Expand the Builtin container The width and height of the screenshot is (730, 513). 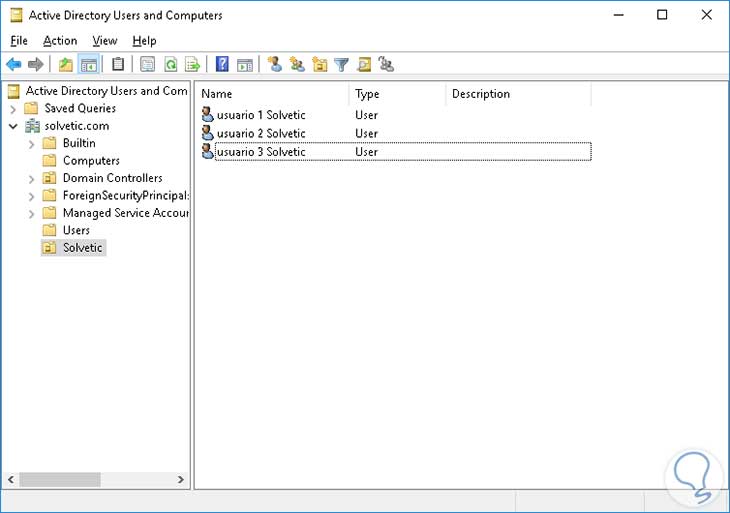[31, 144]
